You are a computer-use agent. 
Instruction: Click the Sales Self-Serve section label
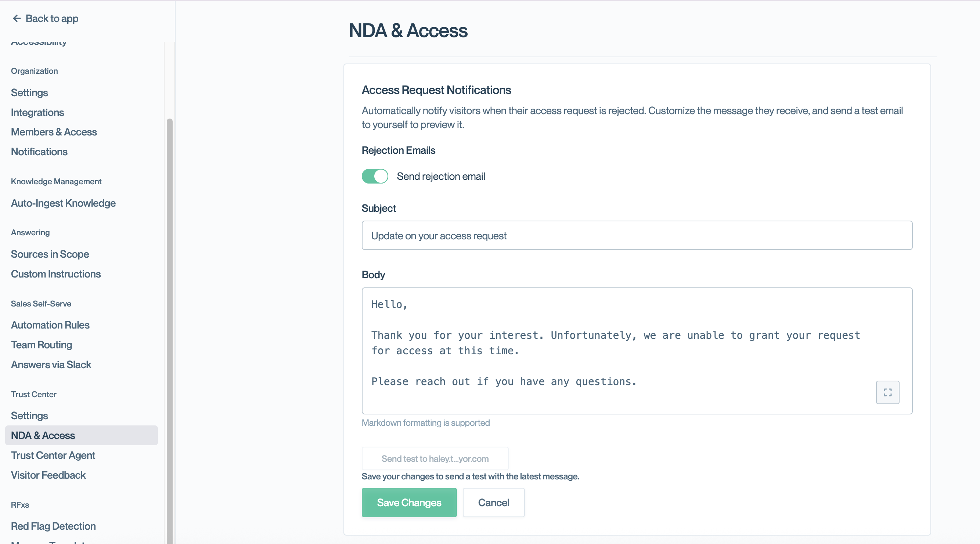(x=41, y=303)
